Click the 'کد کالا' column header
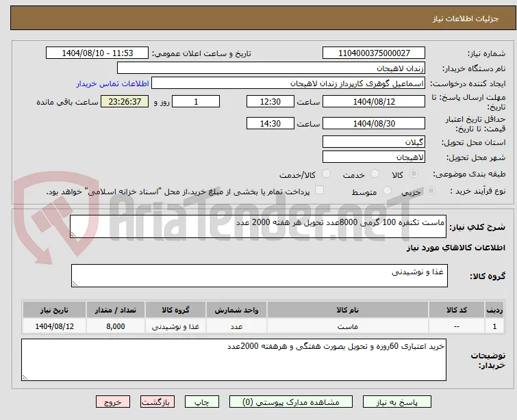The width and height of the screenshot is (517, 420). [456, 310]
